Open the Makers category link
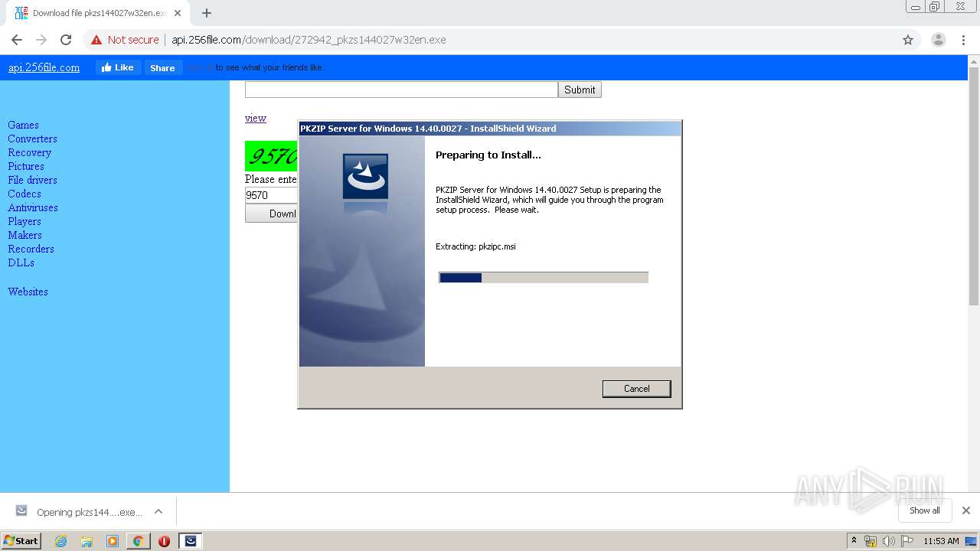980x551 pixels. [24, 235]
